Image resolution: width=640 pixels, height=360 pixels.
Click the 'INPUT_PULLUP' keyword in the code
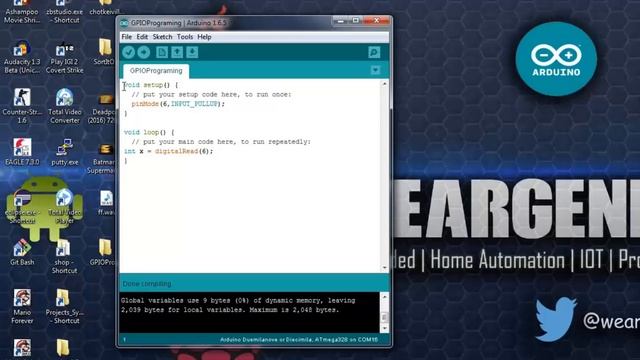[194, 104]
